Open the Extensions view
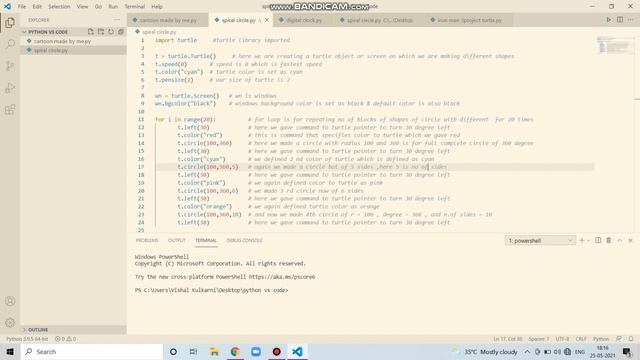The image size is (640, 360). point(10,109)
